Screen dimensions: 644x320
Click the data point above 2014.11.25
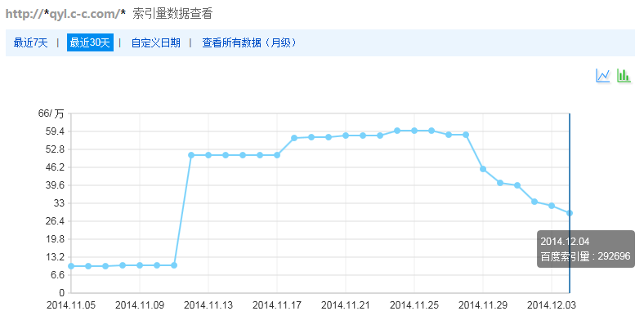[x=414, y=131]
